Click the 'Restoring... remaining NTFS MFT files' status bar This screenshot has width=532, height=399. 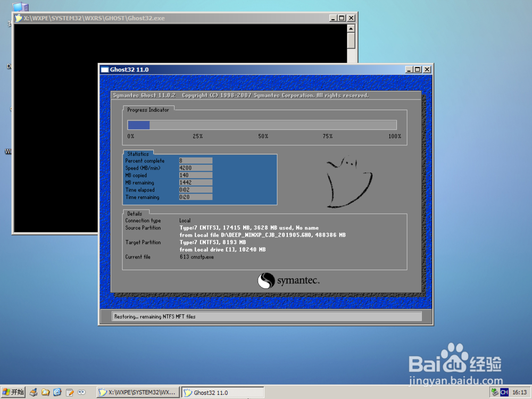point(267,317)
